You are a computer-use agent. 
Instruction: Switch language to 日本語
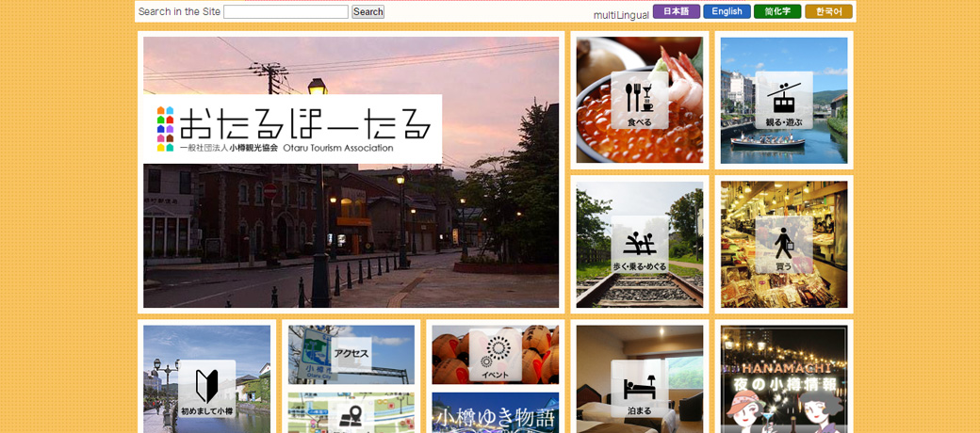pos(677,11)
